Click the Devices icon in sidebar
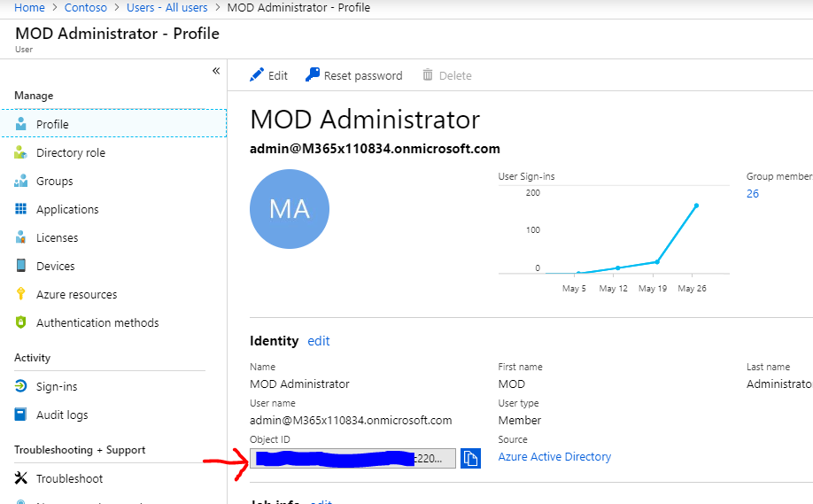The height and width of the screenshot is (504, 813). click(x=20, y=266)
